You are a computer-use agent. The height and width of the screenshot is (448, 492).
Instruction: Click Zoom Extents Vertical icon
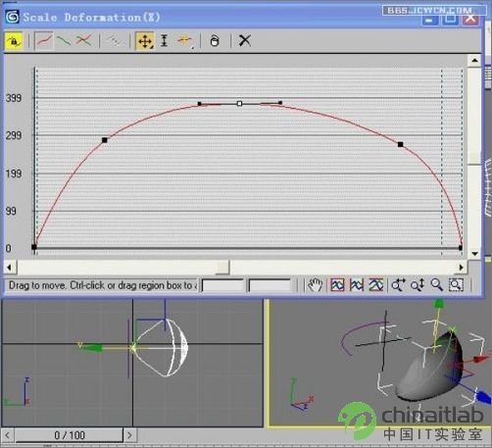pyautogui.click(x=376, y=285)
